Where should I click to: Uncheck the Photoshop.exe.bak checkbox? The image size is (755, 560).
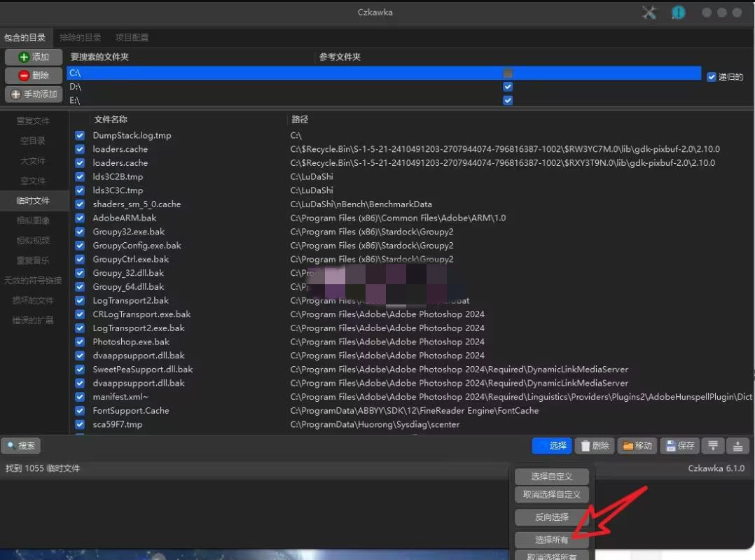(x=80, y=342)
